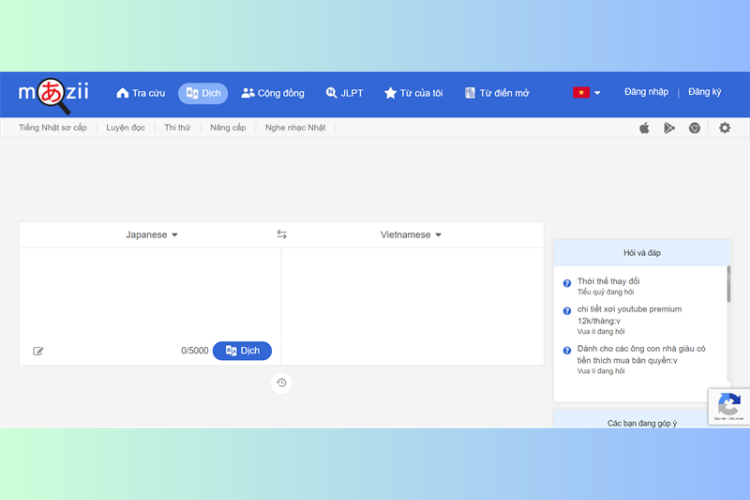750x500 pixels.
Task: Open Luyện đọc link
Action: tap(125, 127)
